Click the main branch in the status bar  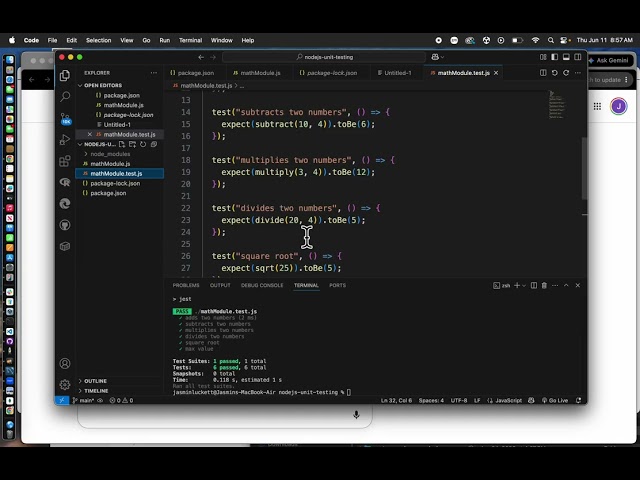pyautogui.click(x=83, y=400)
